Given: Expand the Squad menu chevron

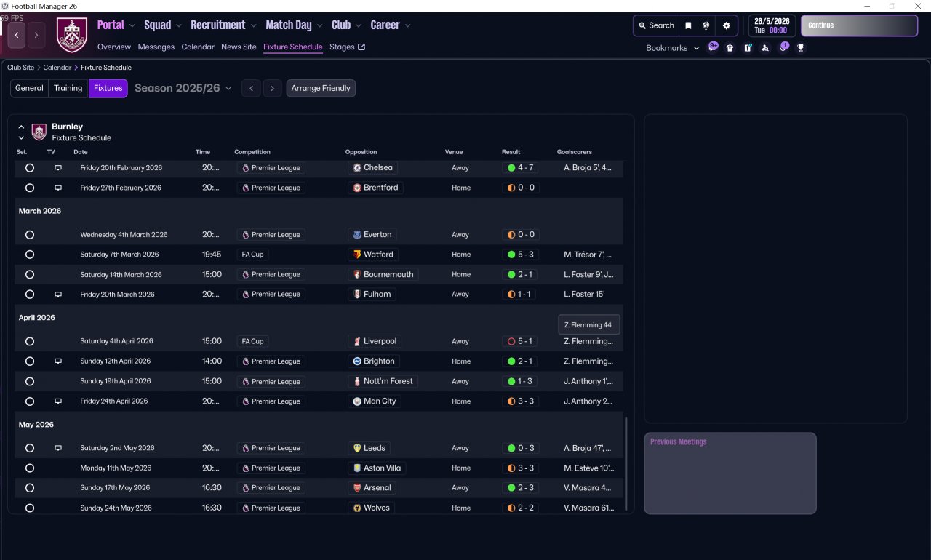Looking at the screenshot, I should point(177,25).
